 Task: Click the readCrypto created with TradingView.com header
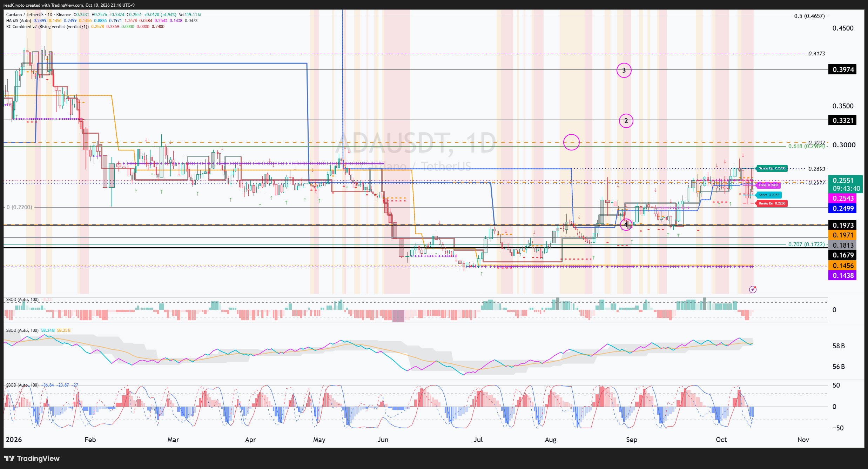(x=69, y=5)
